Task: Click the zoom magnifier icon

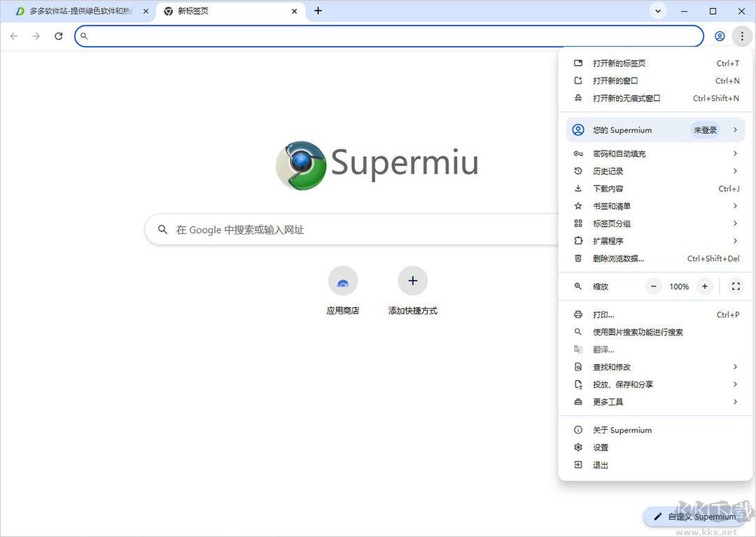Action: pos(578,286)
